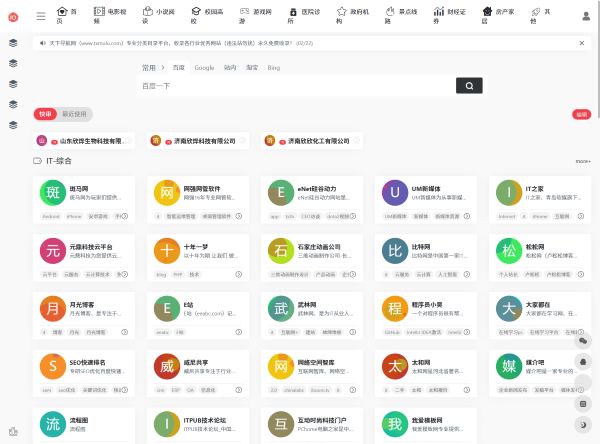Select the Google search engine tab
Viewport: 600px width, 444px height.
click(x=204, y=68)
